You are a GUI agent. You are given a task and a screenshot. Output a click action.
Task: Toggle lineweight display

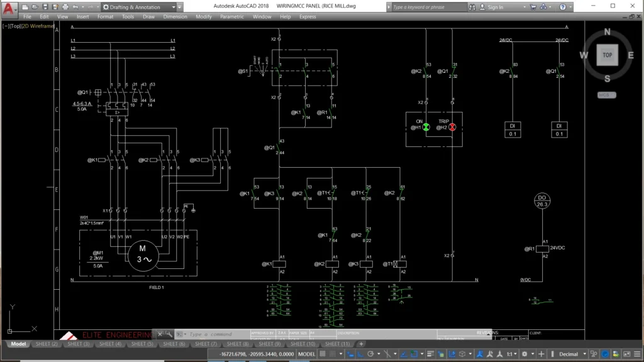(x=430, y=354)
